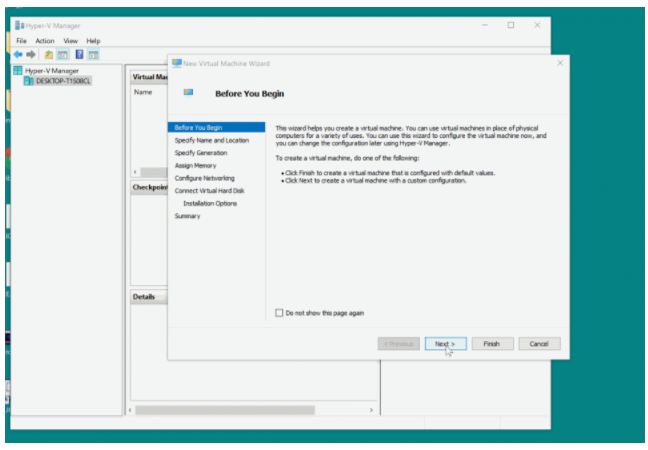Maximize the Hyper-V Manager window
648x450 pixels.
click(511, 25)
